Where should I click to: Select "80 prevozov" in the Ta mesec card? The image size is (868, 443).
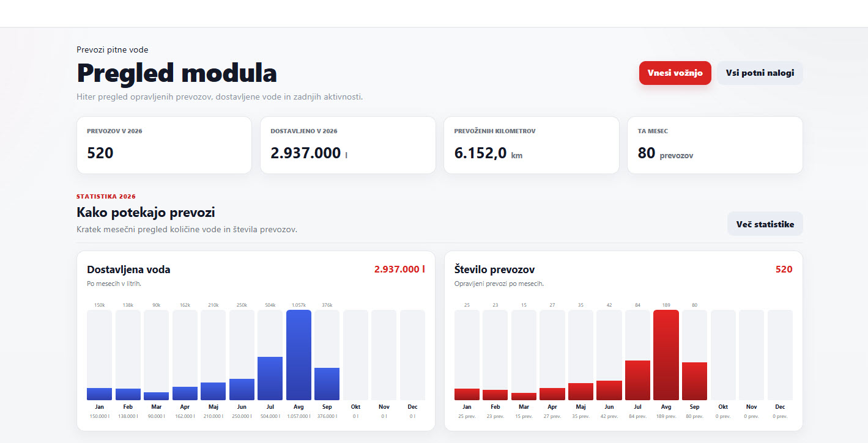coord(666,153)
